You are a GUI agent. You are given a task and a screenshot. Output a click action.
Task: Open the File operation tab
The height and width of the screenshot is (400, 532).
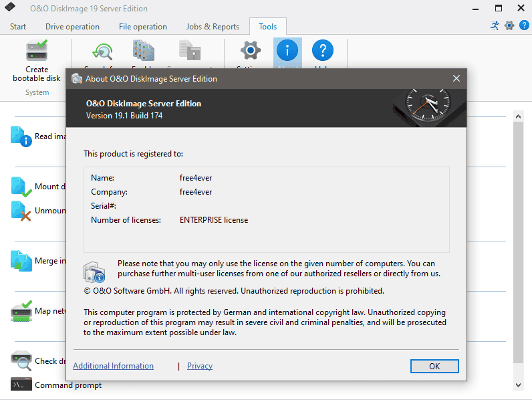(x=143, y=27)
